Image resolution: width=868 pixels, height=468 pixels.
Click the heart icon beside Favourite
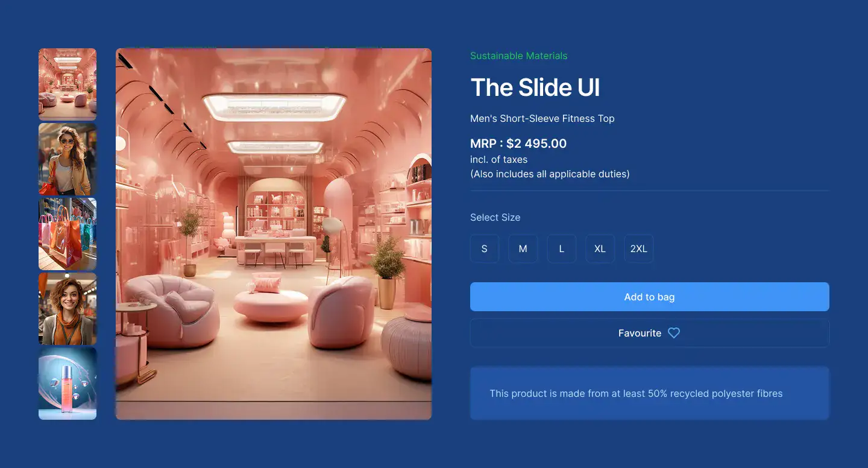click(674, 333)
